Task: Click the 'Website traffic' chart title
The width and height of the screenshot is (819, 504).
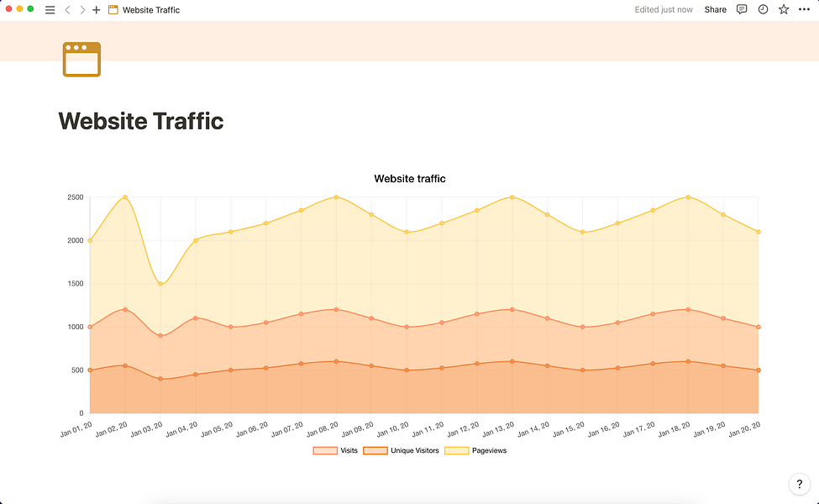Action: pos(410,178)
